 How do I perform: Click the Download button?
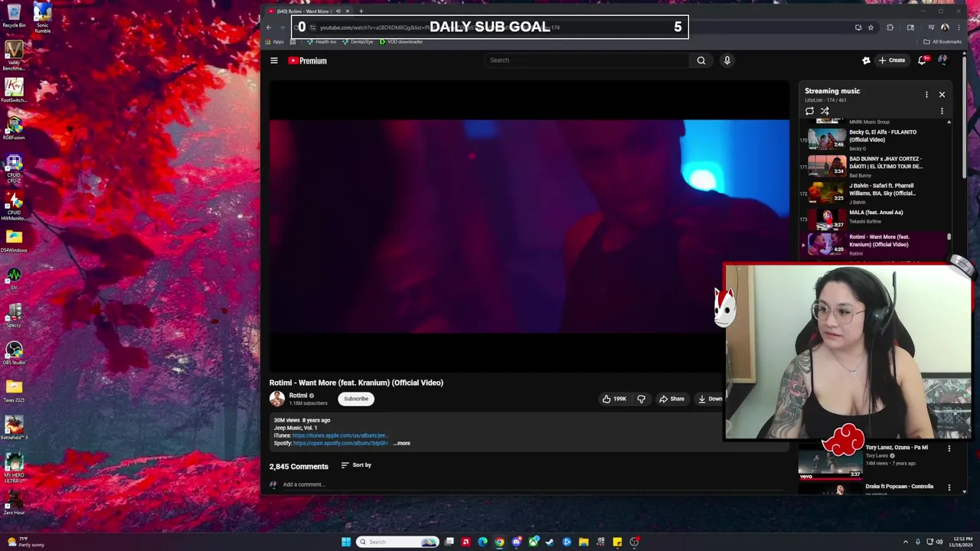pos(710,399)
